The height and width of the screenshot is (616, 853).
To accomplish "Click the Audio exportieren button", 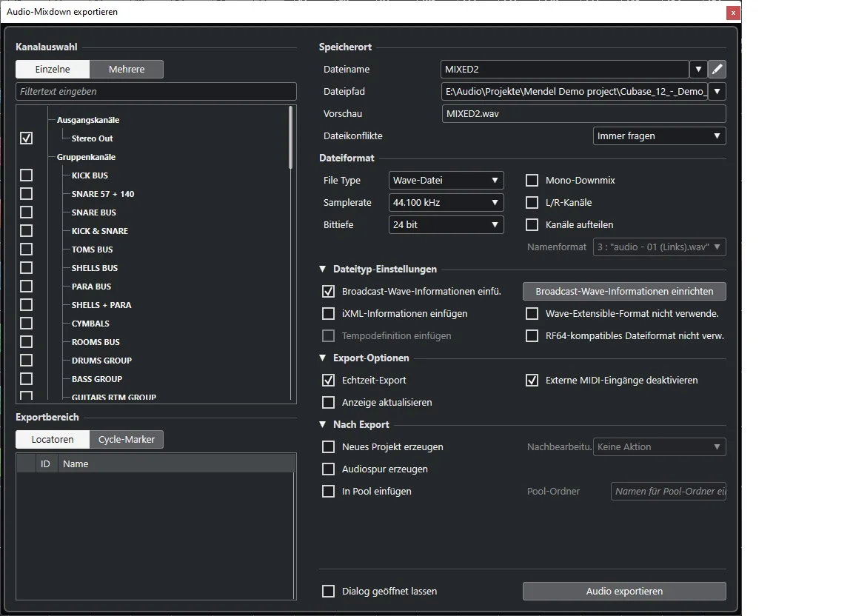I will pos(624,591).
